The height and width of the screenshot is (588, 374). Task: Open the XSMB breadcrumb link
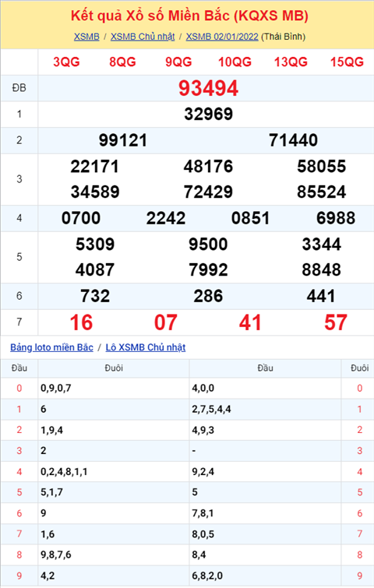86,37
